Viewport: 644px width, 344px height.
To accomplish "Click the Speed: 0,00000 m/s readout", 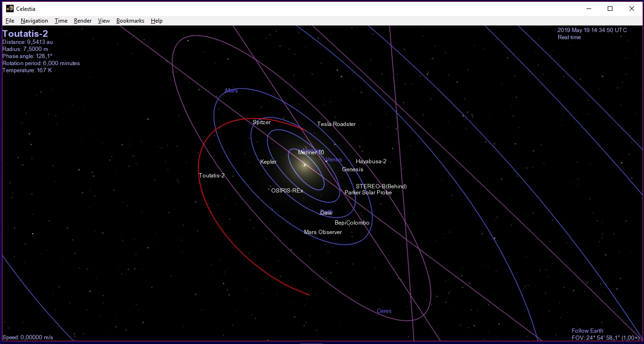I will pos(27,337).
